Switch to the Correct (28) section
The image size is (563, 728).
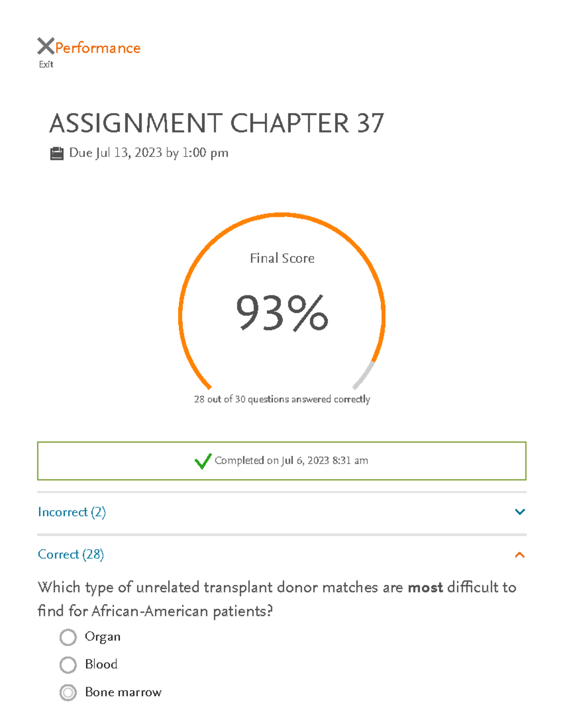70,554
